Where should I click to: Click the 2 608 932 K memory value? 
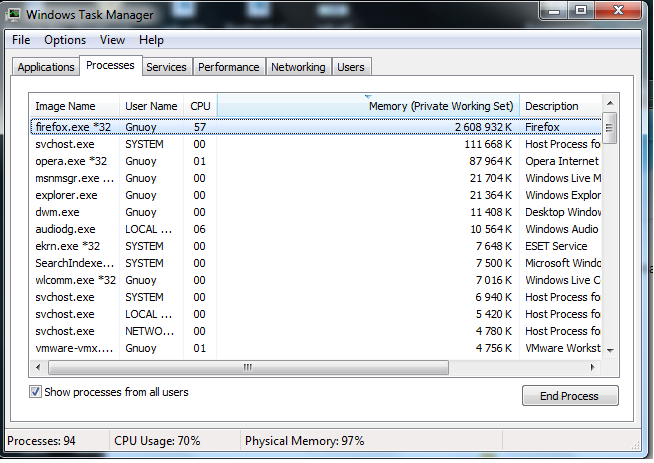click(x=483, y=127)
